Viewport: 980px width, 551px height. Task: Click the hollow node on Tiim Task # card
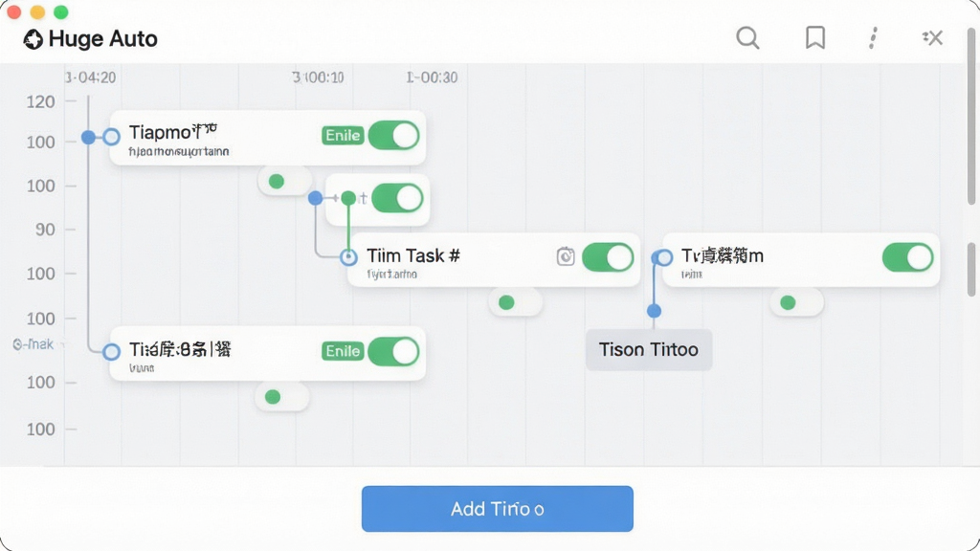(348, 256)
